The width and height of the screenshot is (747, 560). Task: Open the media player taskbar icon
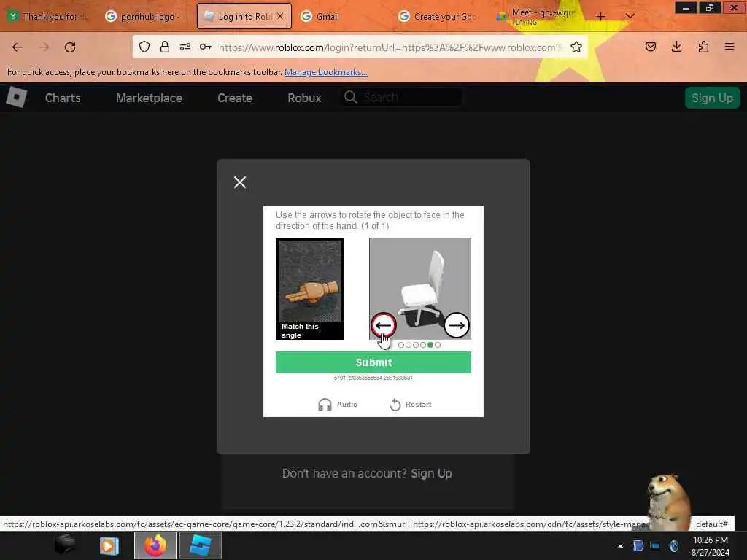coord(109,545)
